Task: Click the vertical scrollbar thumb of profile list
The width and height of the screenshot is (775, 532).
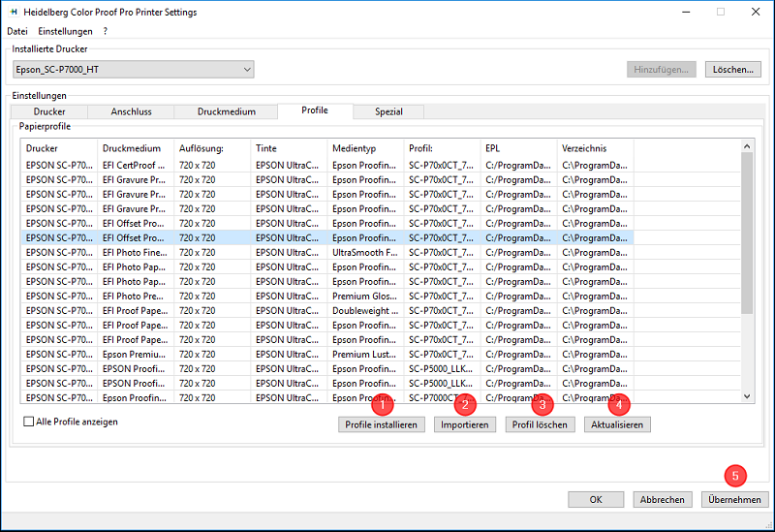Action: [747, 233]
